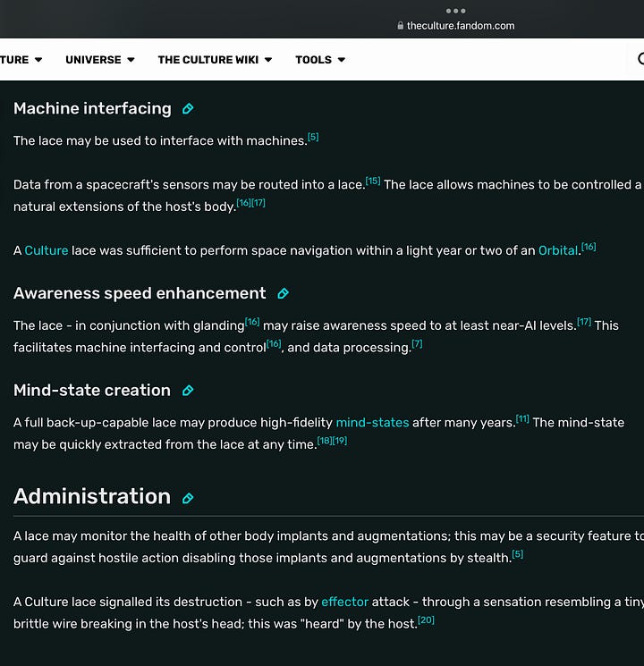Click reference [17] after "host's body"
This screenshot has width=644, height=666.
coord(258,203)
